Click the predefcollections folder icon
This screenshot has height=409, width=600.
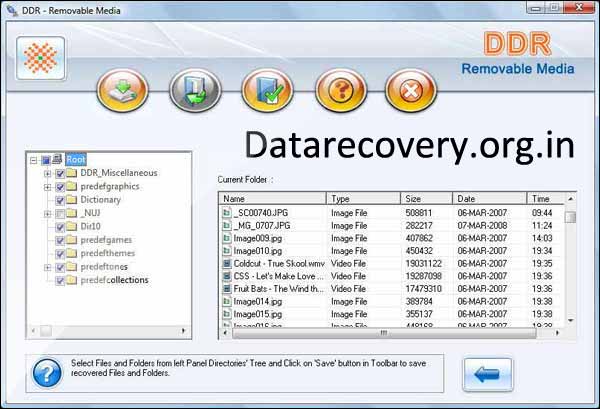tap(72, 280)
